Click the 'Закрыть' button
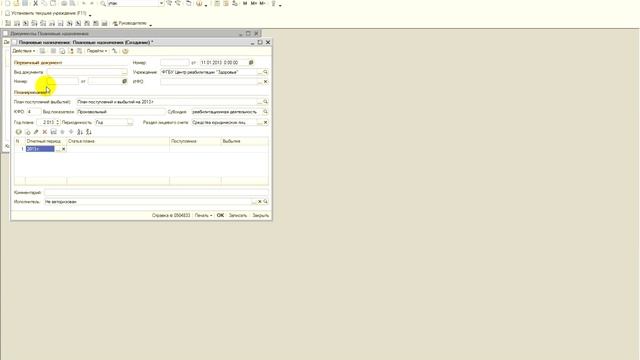The image size is (640, 360). point(260,215)
